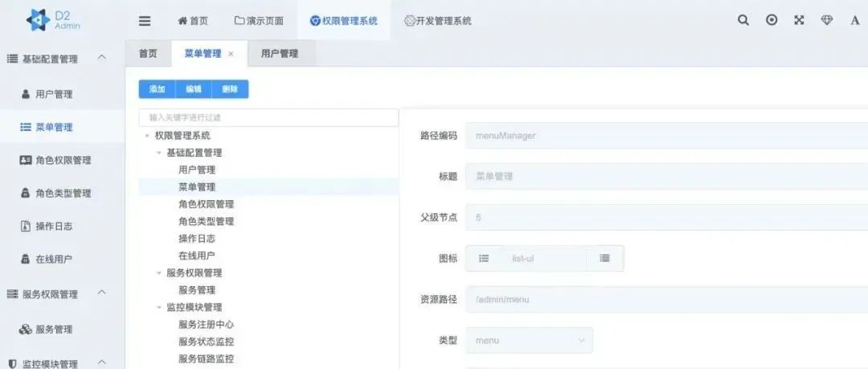Collapse the 监控模块管理 tree node arrow
The width and height of the screenshot is (868, 369).
[159, 307]
